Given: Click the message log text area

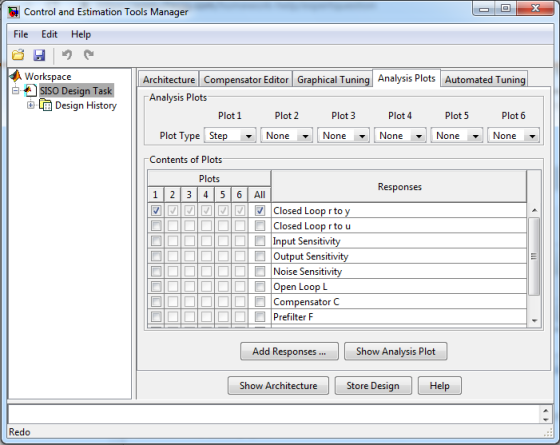Looking at the screenshot, I should tap(274, 414).
